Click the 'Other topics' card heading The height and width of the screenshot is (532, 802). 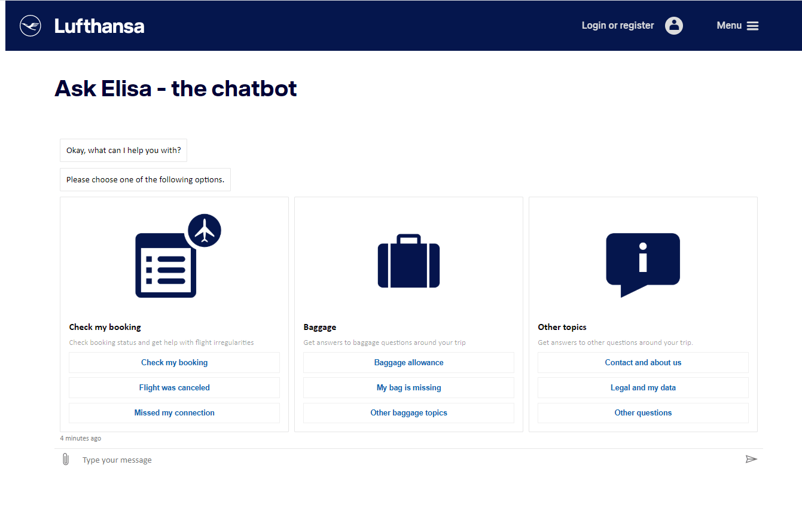[x=562, y=327]
